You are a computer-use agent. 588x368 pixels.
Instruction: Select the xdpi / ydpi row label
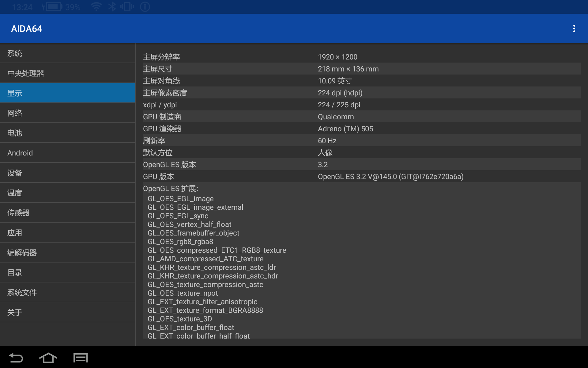[x=160, y=105]
